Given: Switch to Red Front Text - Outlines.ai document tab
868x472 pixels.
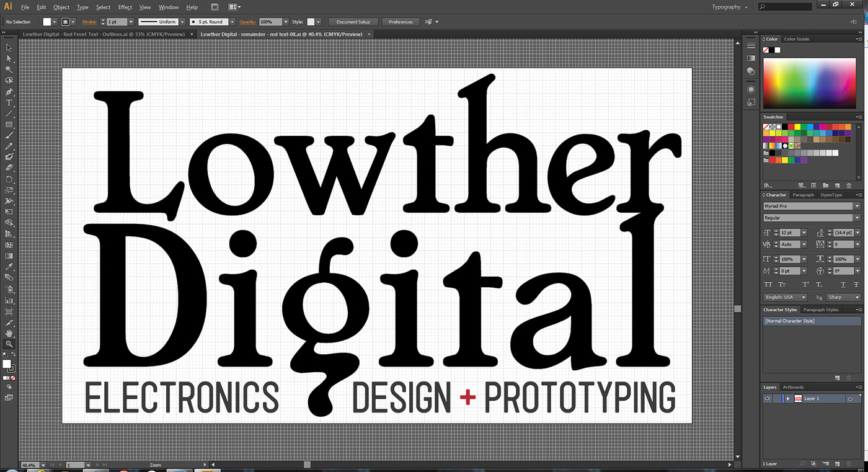Looking at the screenshot, I should click(104, 34).
